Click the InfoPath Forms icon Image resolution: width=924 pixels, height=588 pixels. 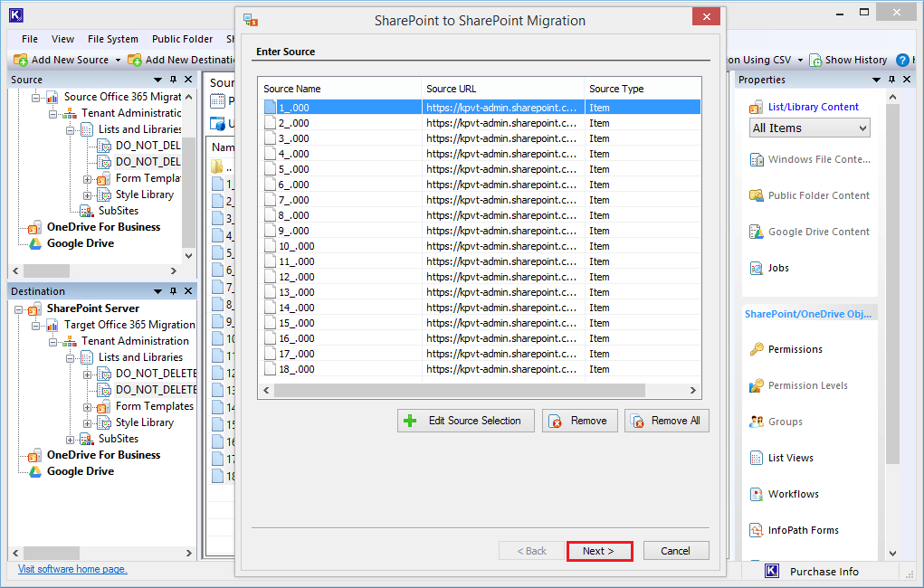(x=756, y=530)
